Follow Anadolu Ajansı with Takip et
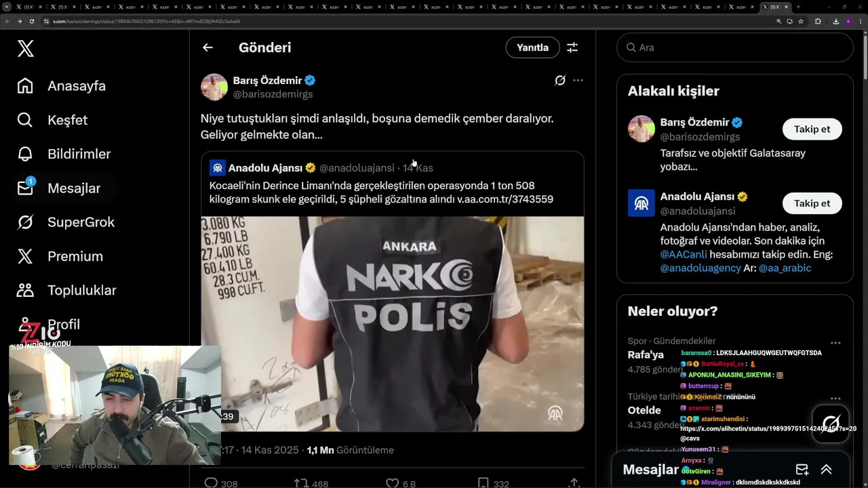This screenshot has height=488, width=868. 812,203
